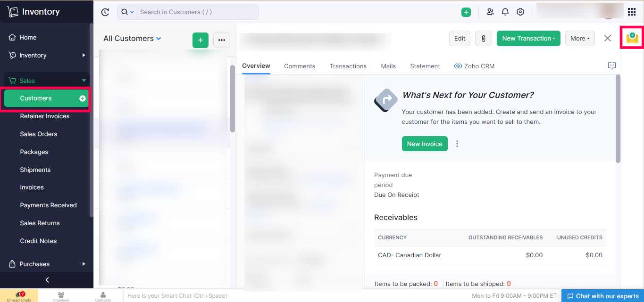Viewport: 644px width, 302px height.
Task: Click the Outstanding Receivables column header
Action: [x=505, y=237]
